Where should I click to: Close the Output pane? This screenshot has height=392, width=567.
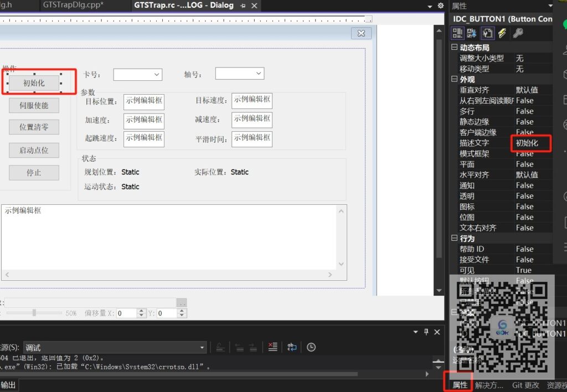pos(437,332)
